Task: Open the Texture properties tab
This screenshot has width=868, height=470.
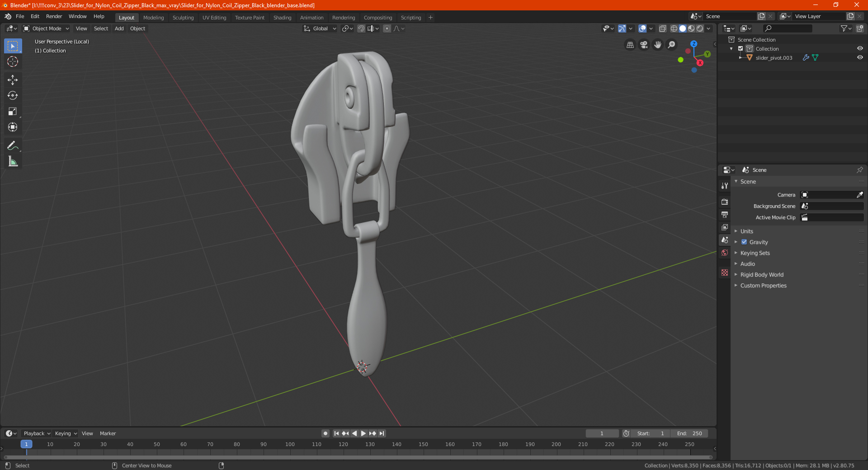Action: point(725,273)
